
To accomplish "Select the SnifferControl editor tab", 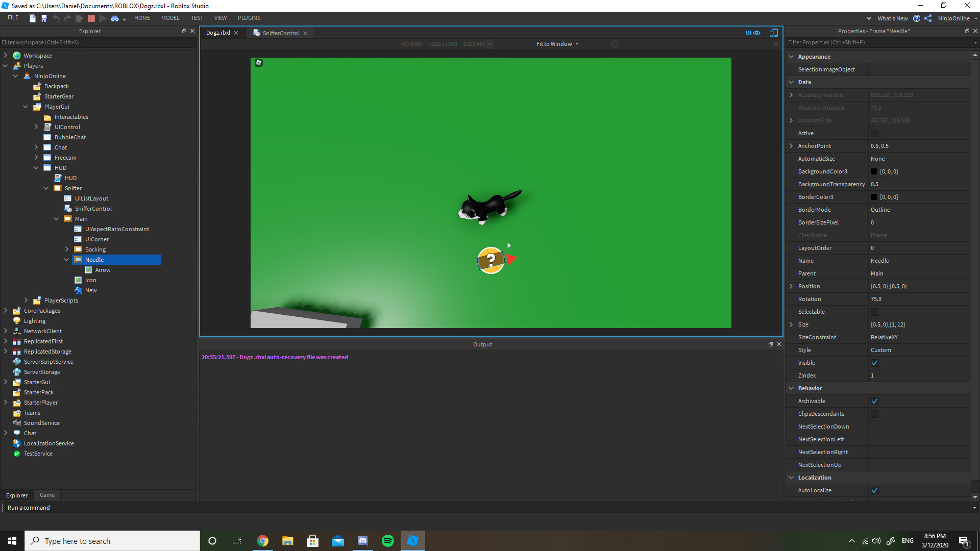I will point(280,33).
